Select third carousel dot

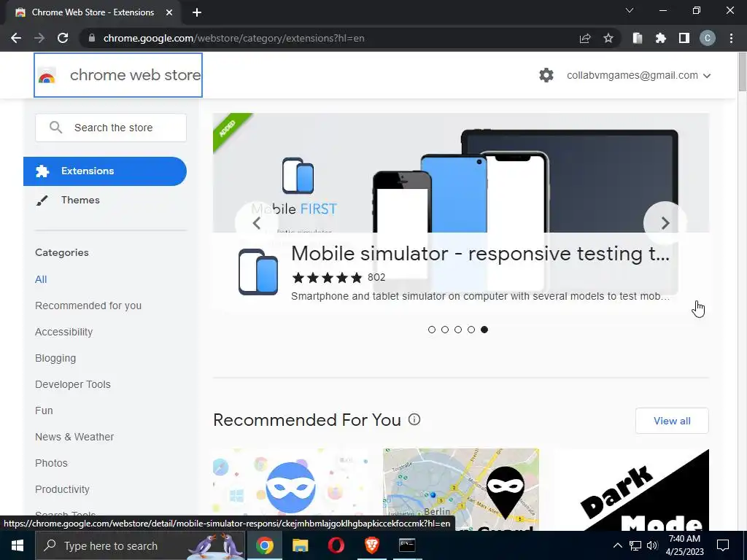click(458, 330)
